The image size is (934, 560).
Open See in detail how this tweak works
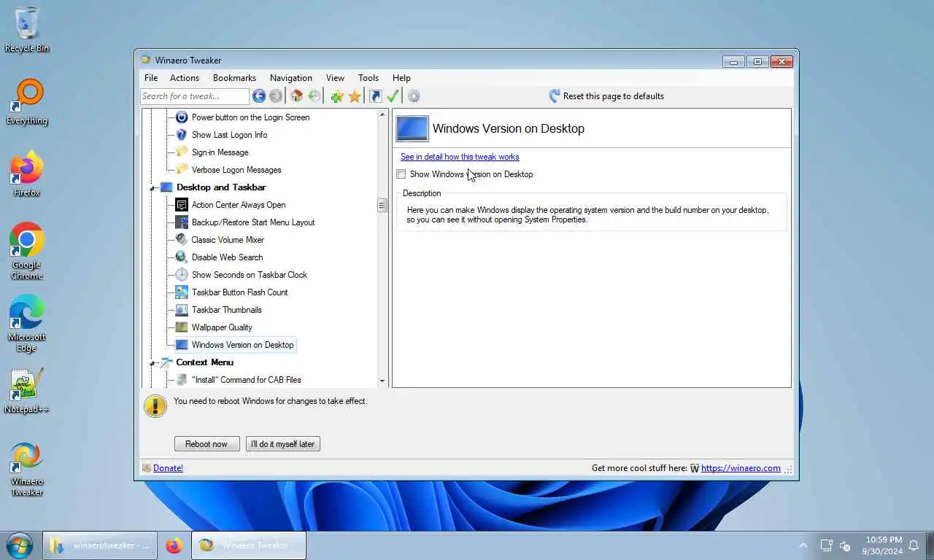pos(460,157)
